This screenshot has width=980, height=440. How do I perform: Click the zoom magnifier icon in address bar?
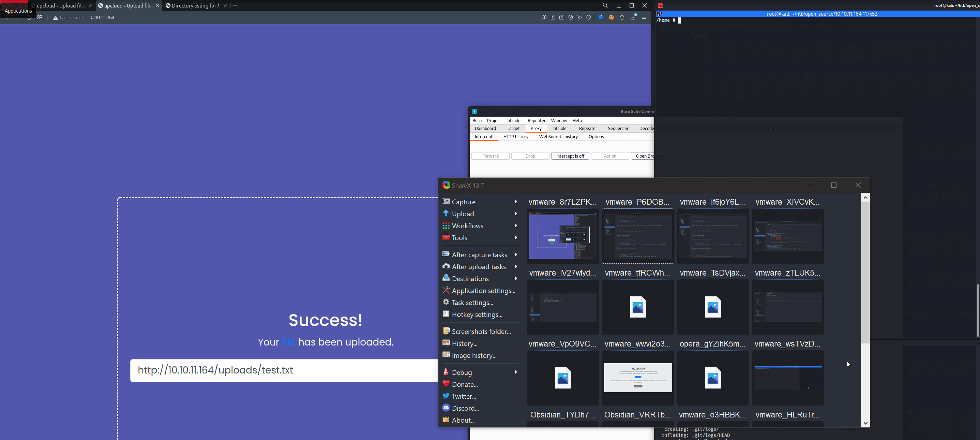544,17
